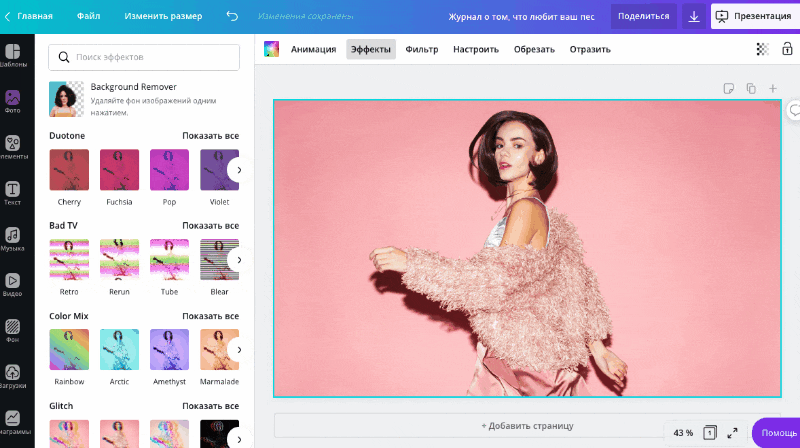The height and width of the screenshot is (448, 800).
Task: Open Изменить размер menu
Action: [163, 16]
